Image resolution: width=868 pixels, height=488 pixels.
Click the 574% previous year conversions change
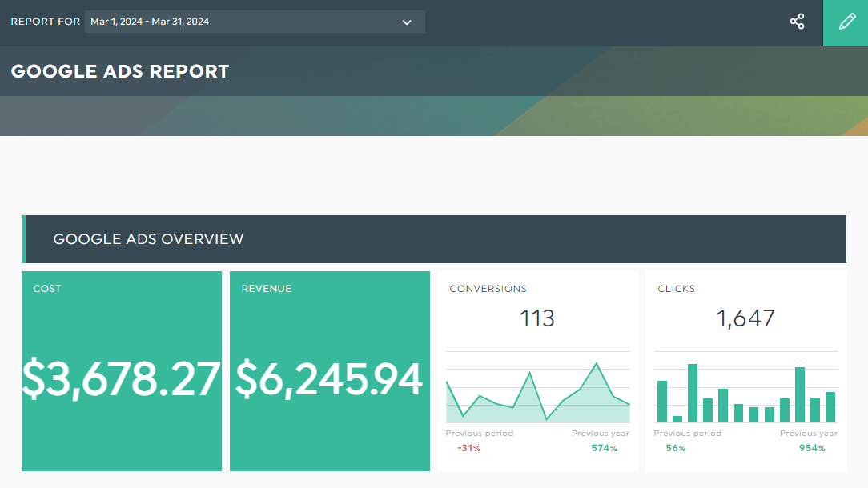(604, 448)
